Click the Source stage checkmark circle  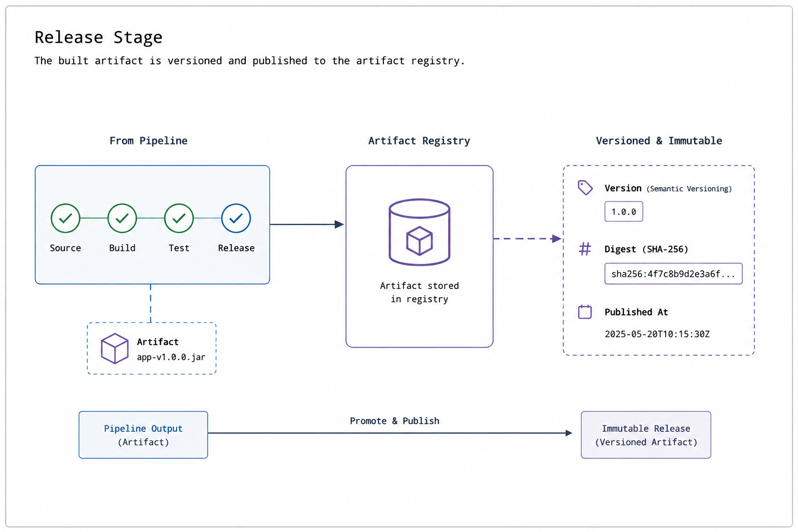click(65, 218)
